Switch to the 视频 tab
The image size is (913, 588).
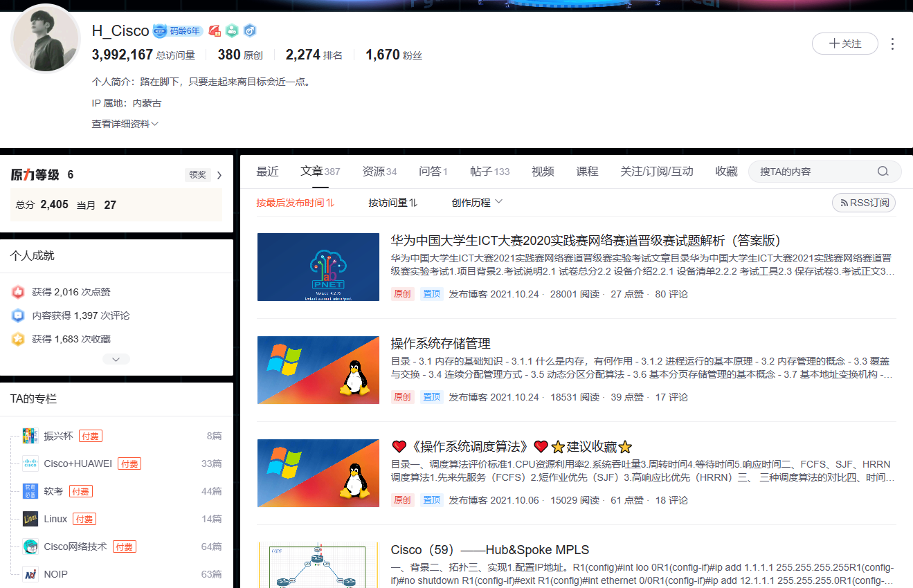click(543, 172)
